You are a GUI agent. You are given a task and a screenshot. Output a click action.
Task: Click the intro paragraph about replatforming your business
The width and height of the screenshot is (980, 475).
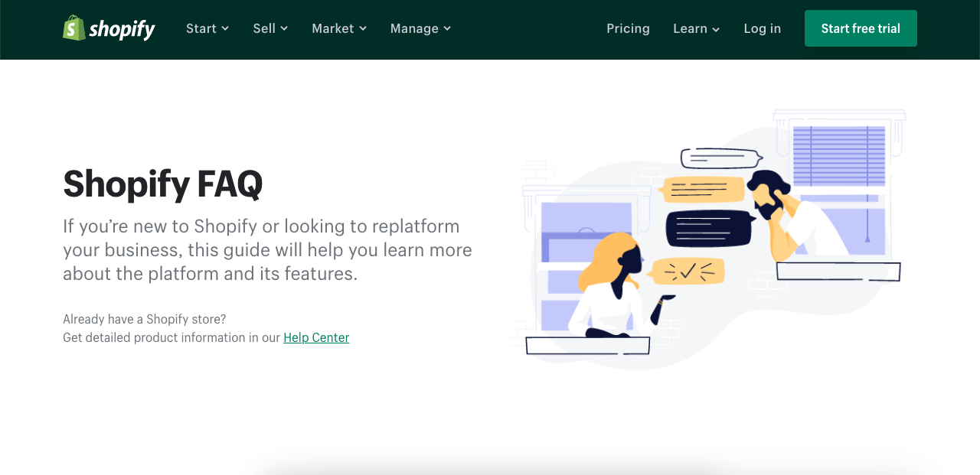(267, 249)
